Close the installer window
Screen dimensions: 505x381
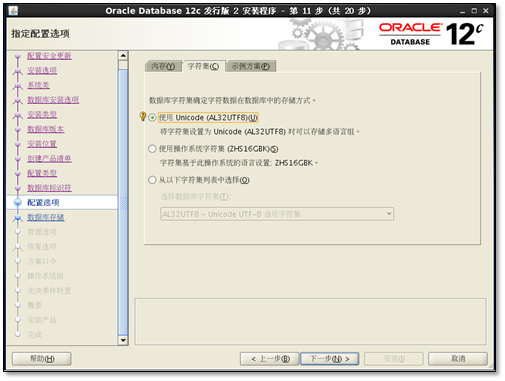[x=486, y=11]
